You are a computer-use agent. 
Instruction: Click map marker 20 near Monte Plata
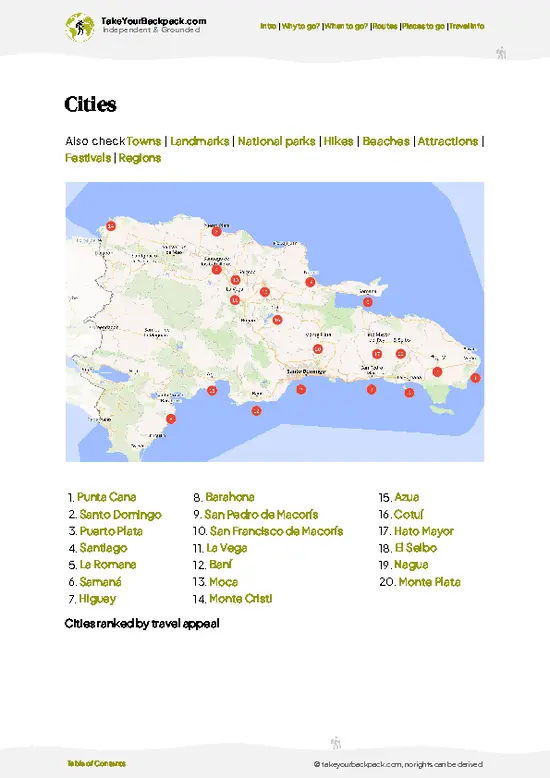click(318, 349)
